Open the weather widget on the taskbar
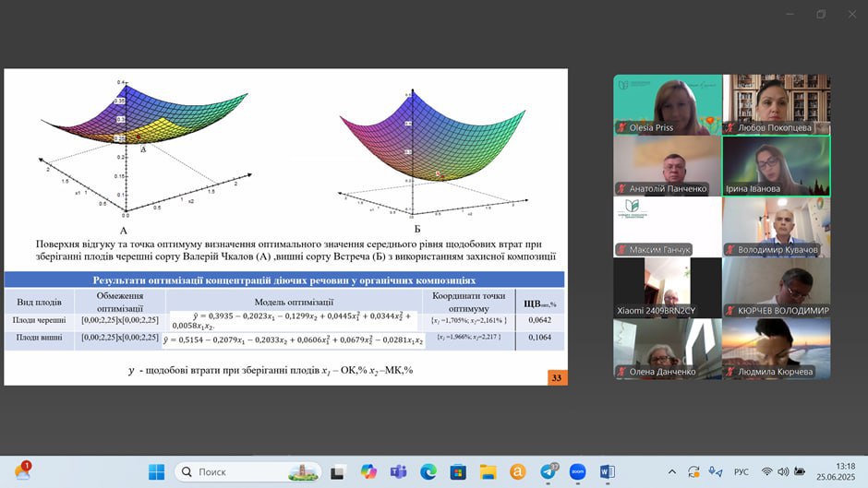The image size is (868, 488). click(23, 470)
